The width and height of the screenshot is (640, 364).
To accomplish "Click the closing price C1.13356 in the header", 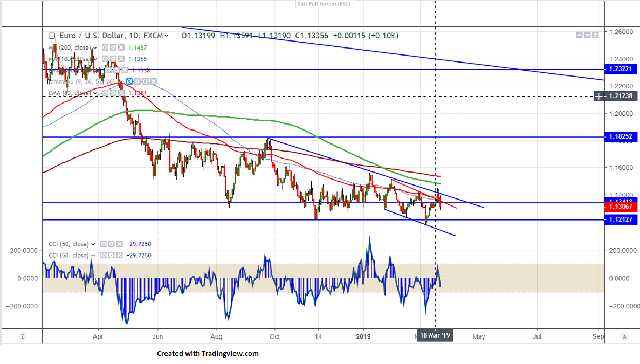I will coord(312,36).
